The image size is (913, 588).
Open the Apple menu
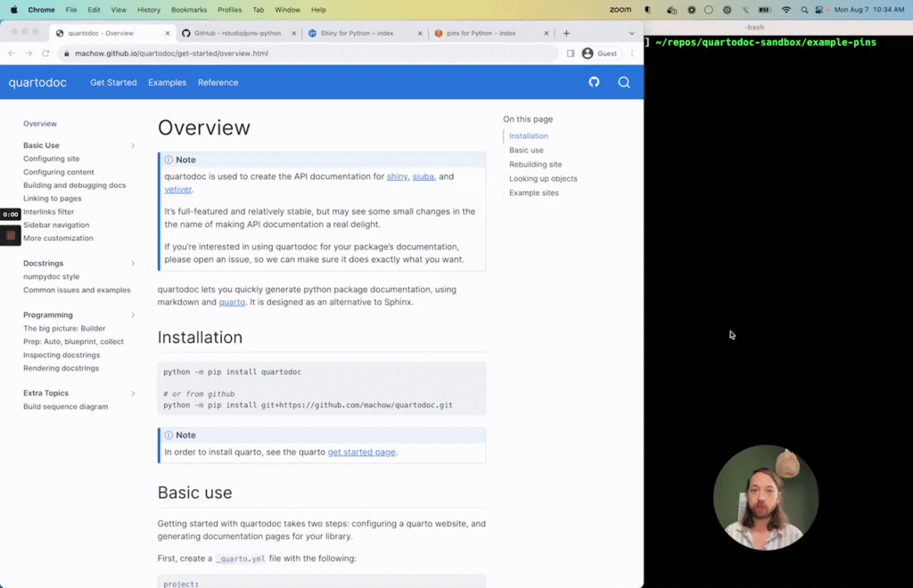[x=14, y=10]
